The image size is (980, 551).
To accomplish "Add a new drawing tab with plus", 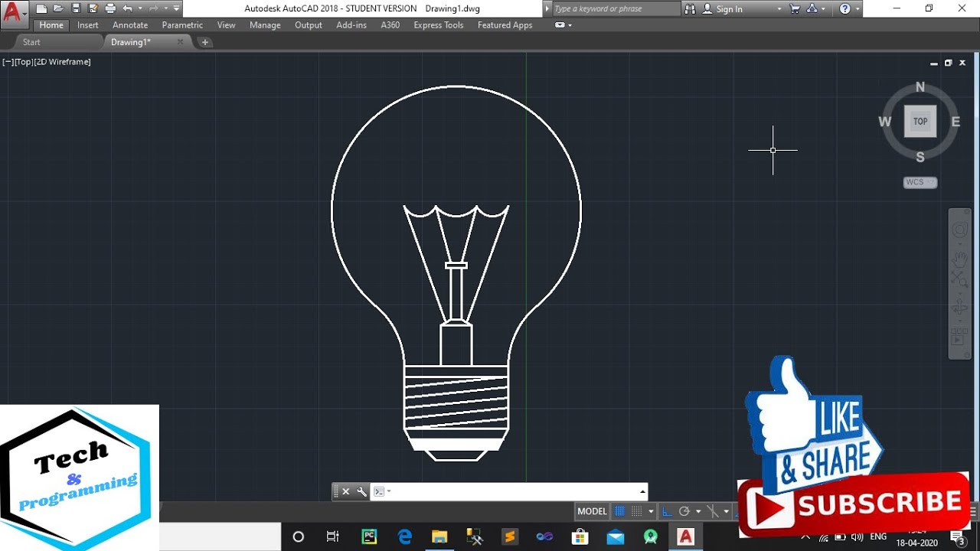I will (205, 42).
